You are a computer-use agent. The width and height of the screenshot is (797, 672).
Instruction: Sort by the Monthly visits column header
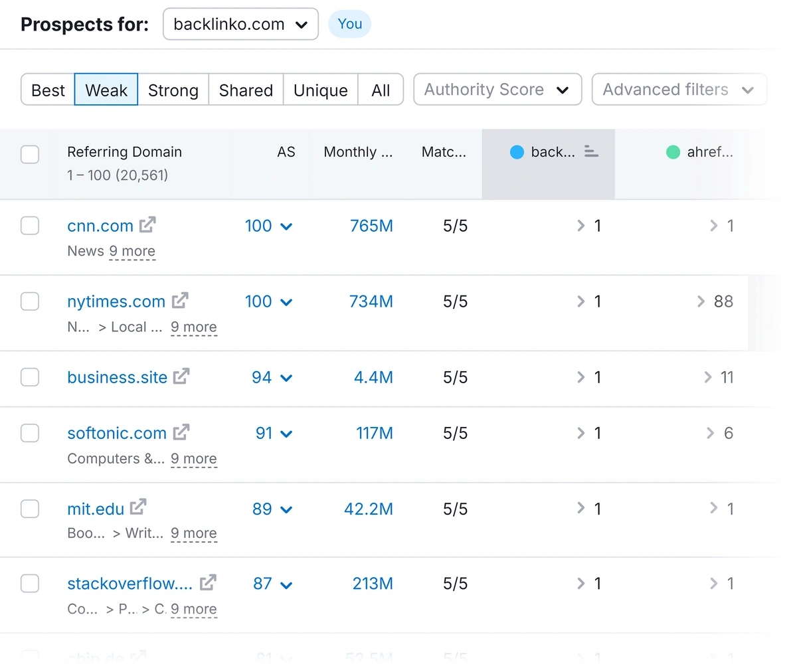(358, 152)
